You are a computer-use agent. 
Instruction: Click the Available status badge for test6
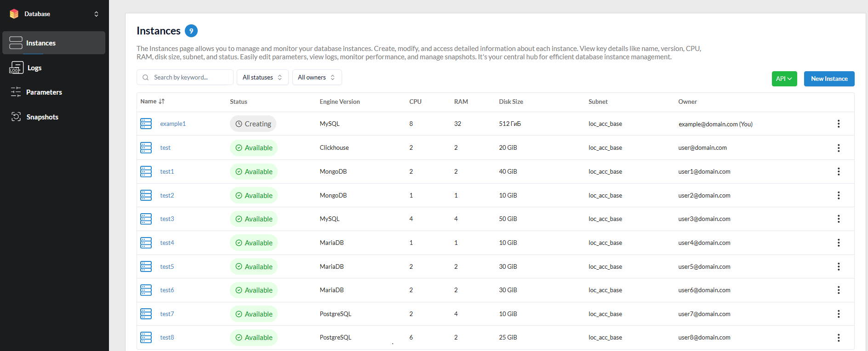(x=254, y=290)
